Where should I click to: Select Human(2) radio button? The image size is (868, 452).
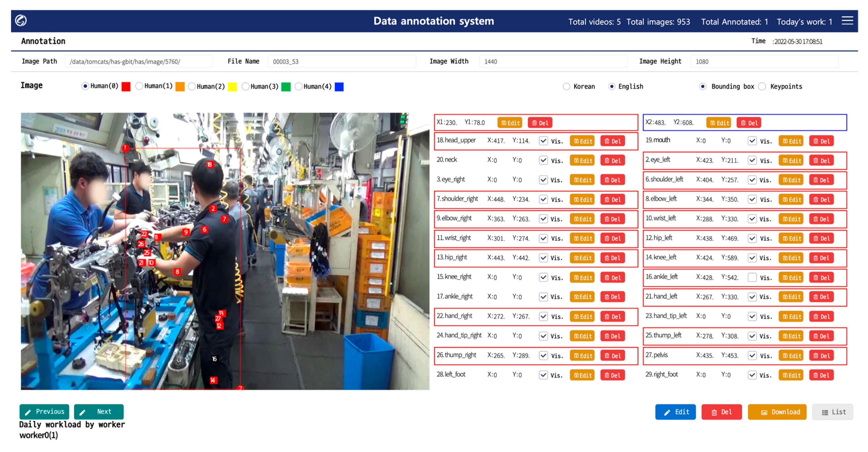[x=192, y=86]
